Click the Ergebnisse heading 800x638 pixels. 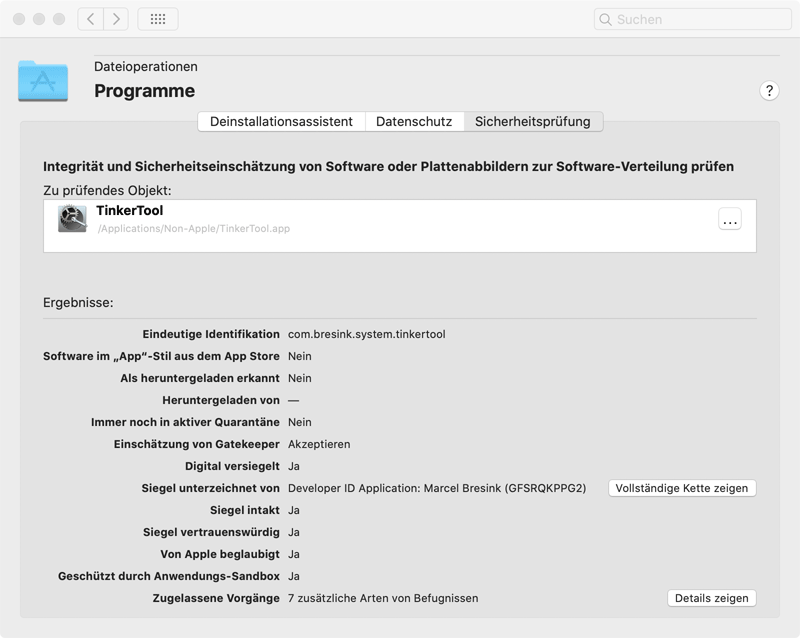coord(78,303)
